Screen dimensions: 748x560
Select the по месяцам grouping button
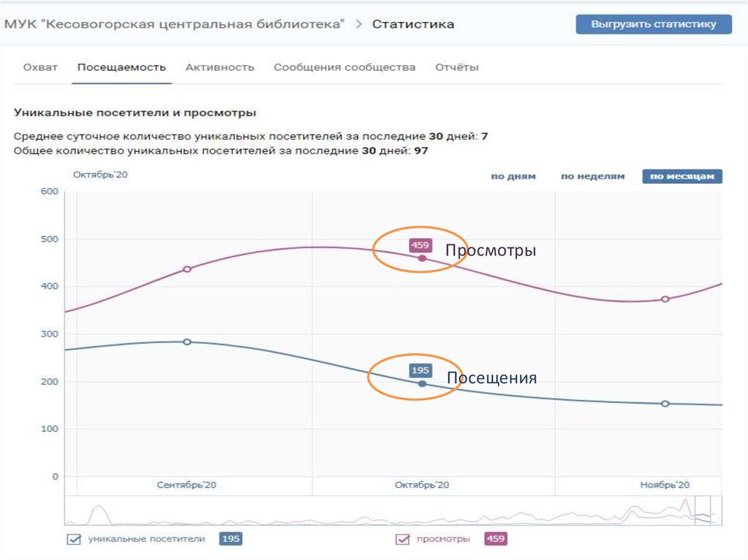pos(682,177)
